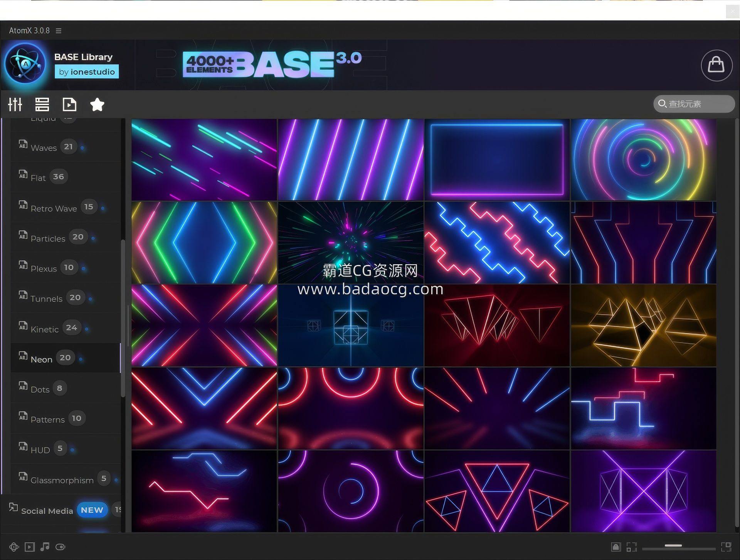Image resolution: width=740 pixels, height=560 pixels.
Task: Select the Tunnels category
Action: point(66,298)
